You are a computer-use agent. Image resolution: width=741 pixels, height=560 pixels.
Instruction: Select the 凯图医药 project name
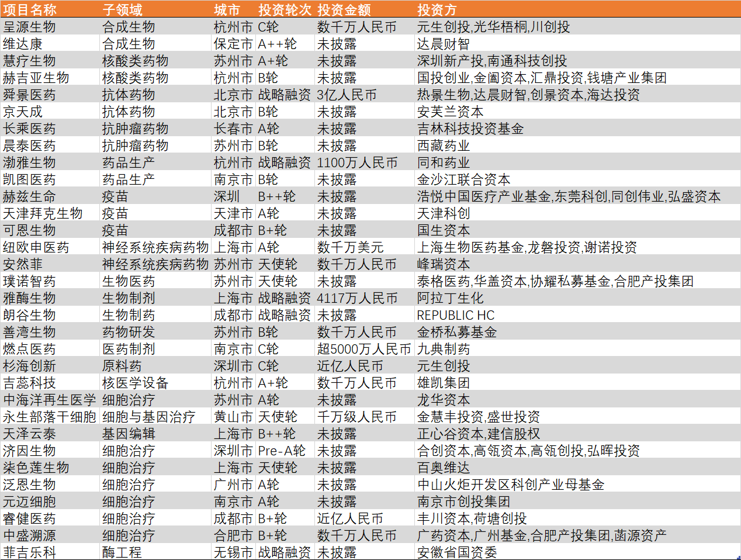coord(29,179)
